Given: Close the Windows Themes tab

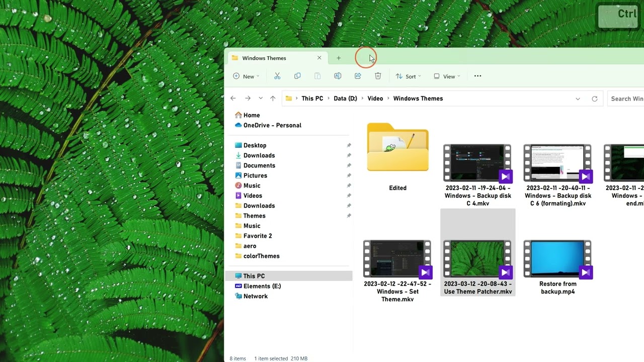Looking at the screenshot, I should (319, 58).
